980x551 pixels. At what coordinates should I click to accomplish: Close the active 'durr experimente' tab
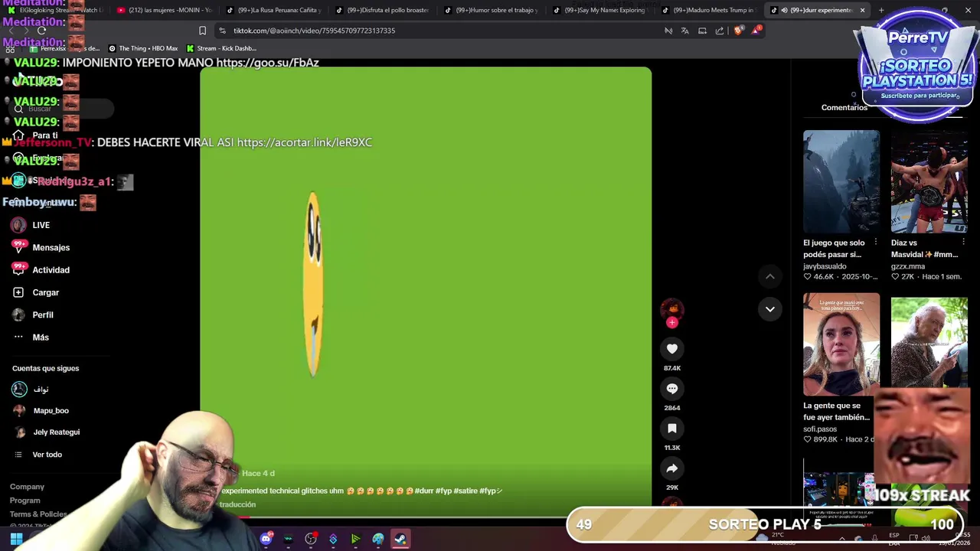click(x=862, y=10)
